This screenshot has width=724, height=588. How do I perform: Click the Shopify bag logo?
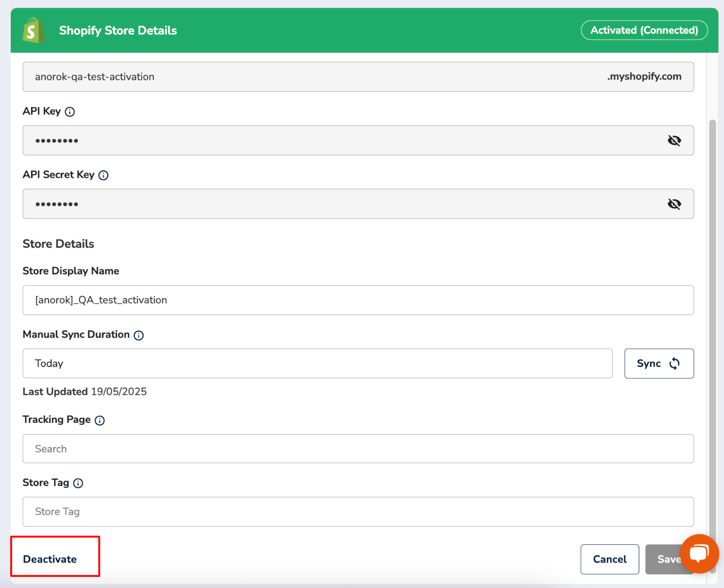click(34, 30)
